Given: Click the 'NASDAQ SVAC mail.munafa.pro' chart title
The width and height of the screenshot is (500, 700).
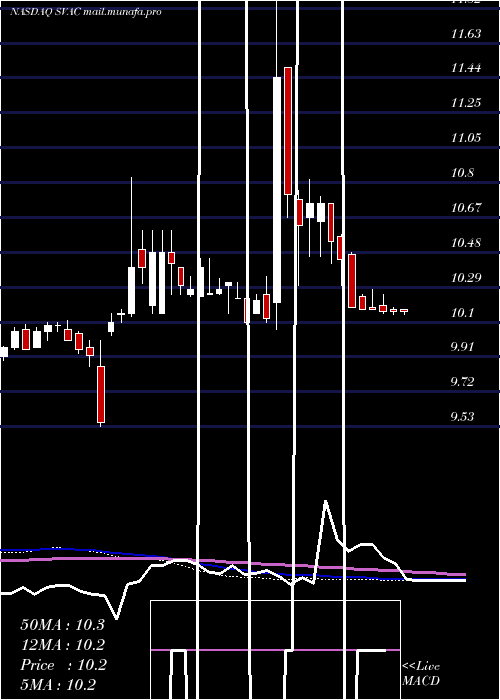Looking at the screenshot, I should click(85, 12).
